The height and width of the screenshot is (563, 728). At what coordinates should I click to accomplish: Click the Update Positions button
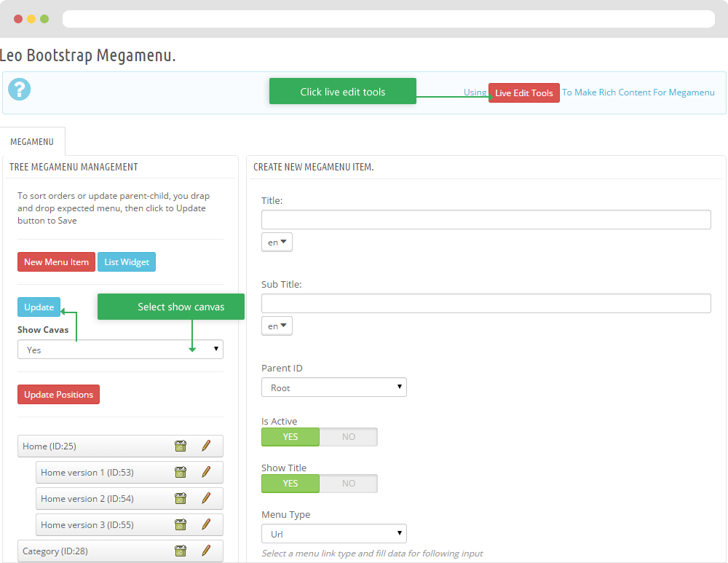coord(58,394)
